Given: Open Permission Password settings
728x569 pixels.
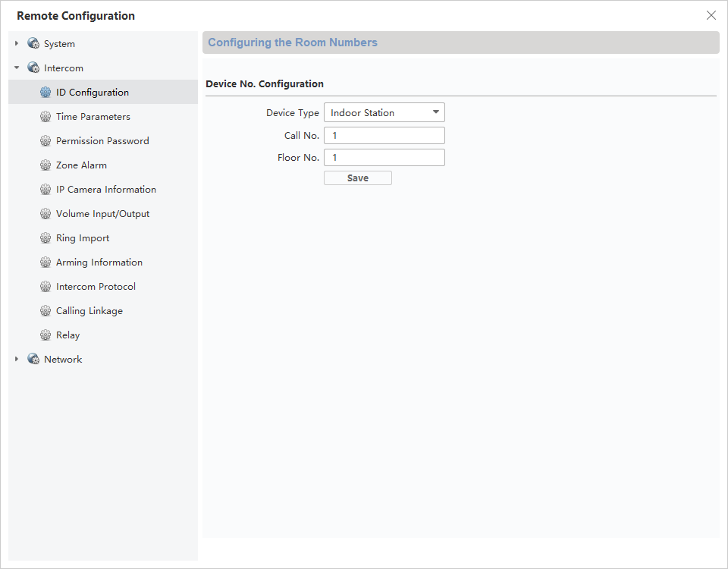Looking at the screenshot, I should point(102,141).
